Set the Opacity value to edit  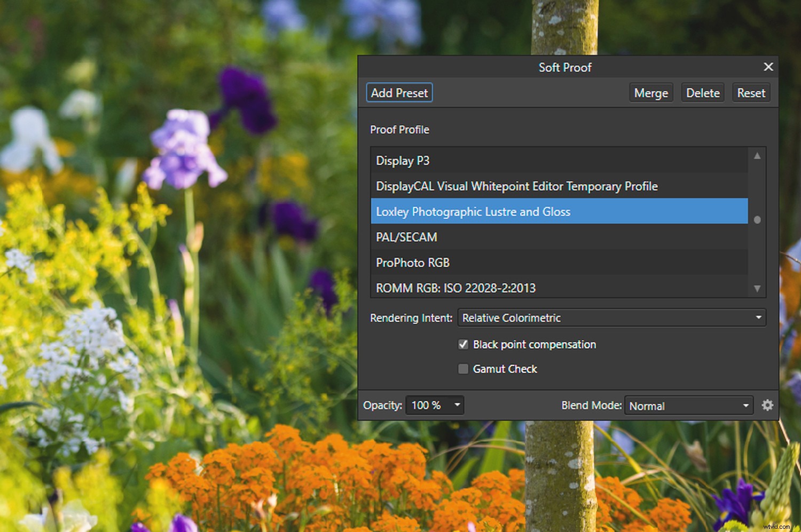coord(425,405)
